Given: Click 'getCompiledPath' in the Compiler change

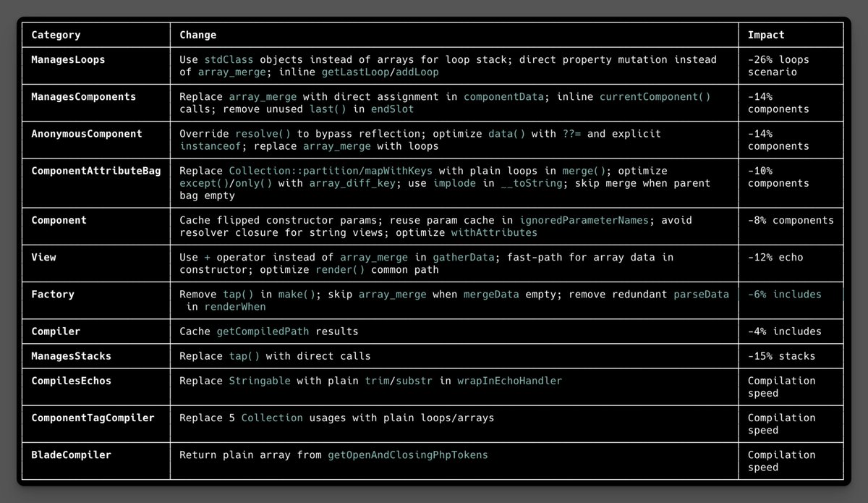Looking at the screenshot, I should tap(263, 331).
